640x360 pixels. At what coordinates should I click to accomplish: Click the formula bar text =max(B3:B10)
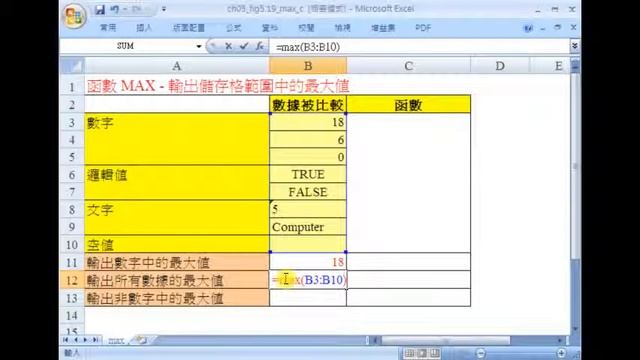click(x=308, y=47)
